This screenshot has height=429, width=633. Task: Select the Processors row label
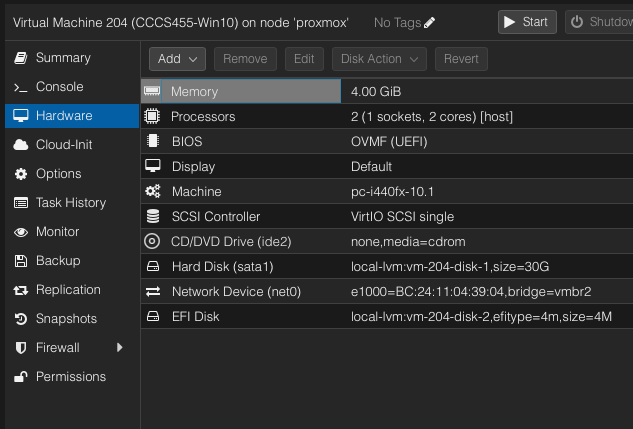tap(203, 117)
